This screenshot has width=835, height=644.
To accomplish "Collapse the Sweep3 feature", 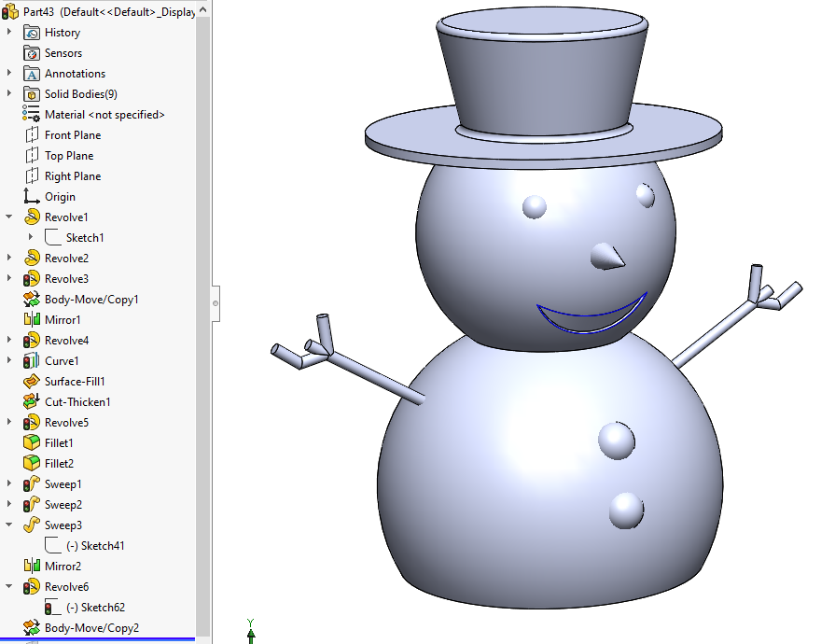I will 9,525.
